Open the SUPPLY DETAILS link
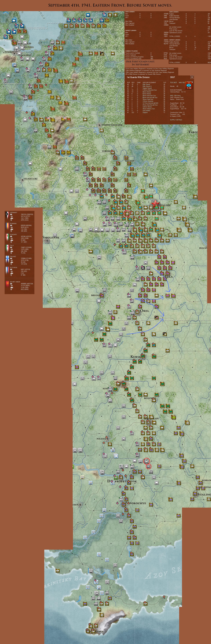The image size is (211, 644). (x=176, y=120)
